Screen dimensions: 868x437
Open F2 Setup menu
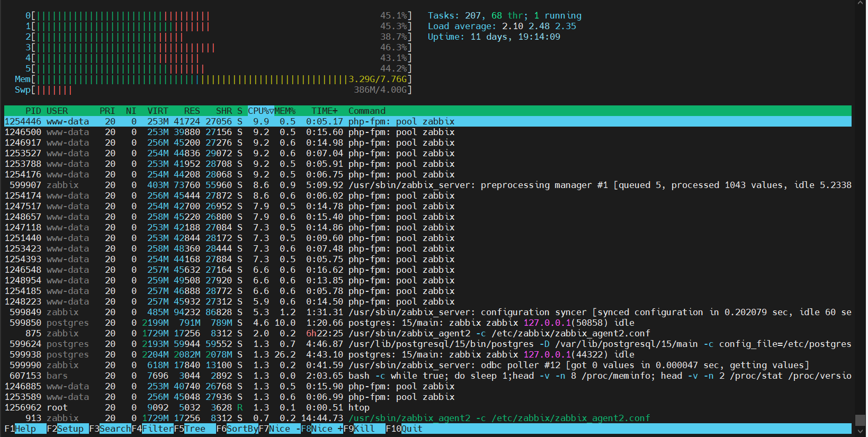coord(68,429)
